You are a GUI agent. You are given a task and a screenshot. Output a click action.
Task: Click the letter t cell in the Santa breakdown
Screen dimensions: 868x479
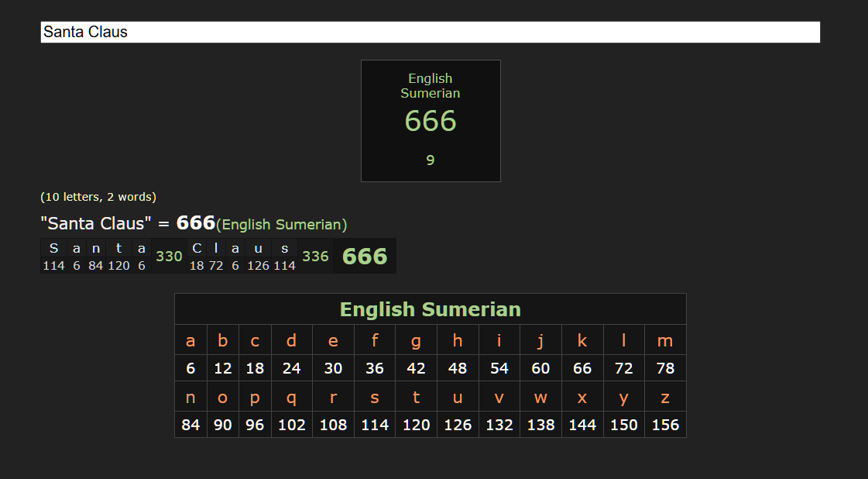pos(118,248)
